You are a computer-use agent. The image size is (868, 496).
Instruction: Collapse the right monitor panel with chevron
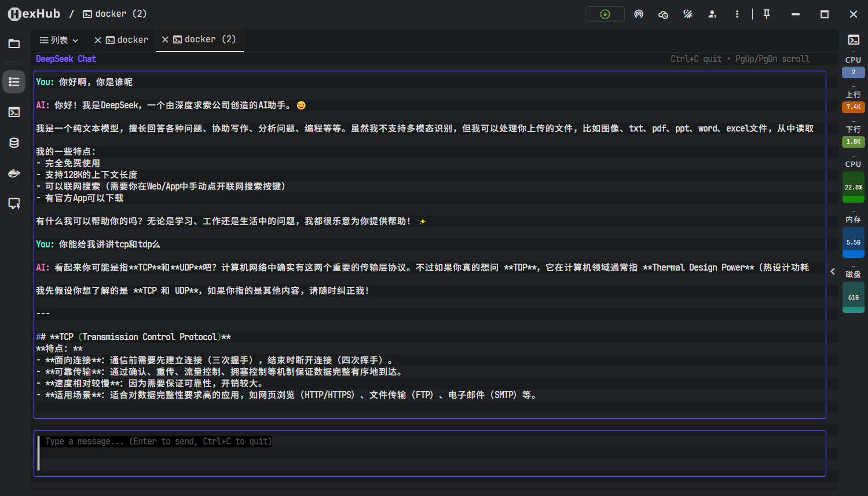tap(833, 271)
